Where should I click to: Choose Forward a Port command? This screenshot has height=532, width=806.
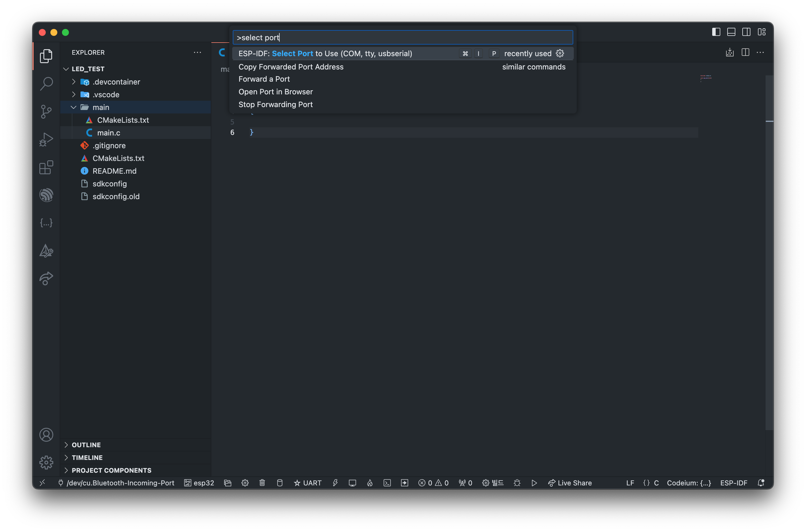point(264,79)
